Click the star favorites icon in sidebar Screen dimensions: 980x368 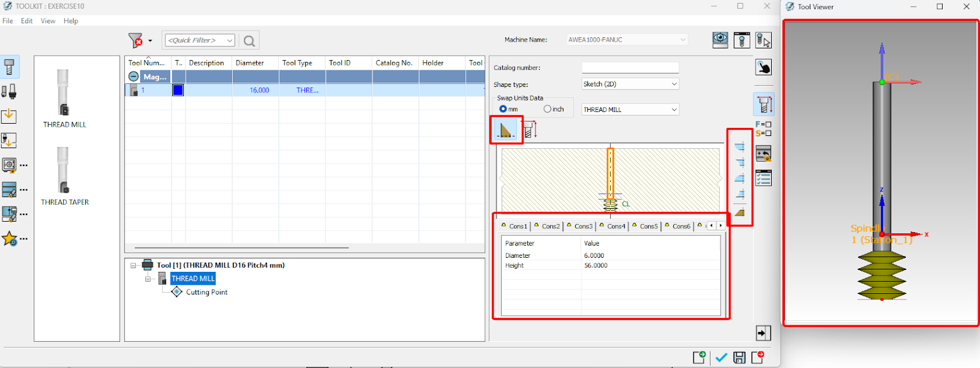point(10,239)
